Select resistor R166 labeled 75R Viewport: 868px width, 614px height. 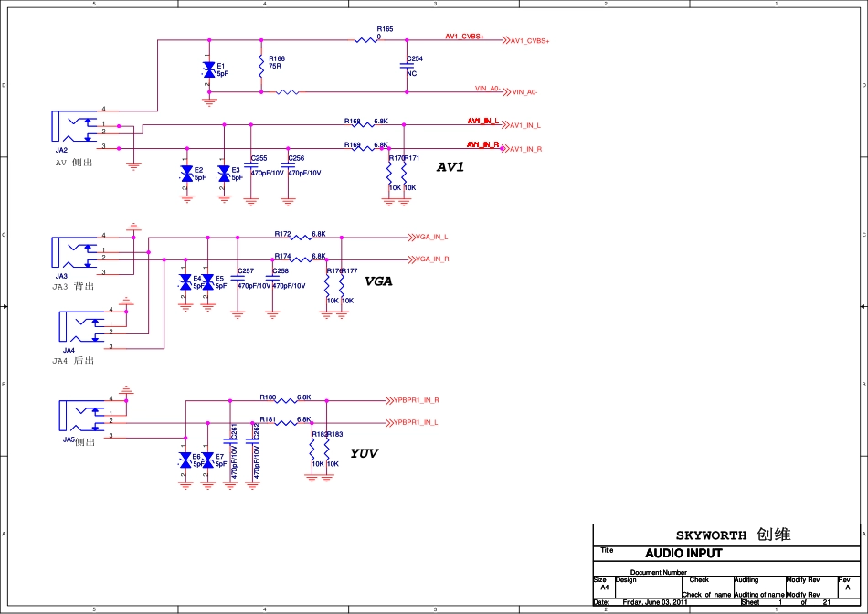pos(261,66)
